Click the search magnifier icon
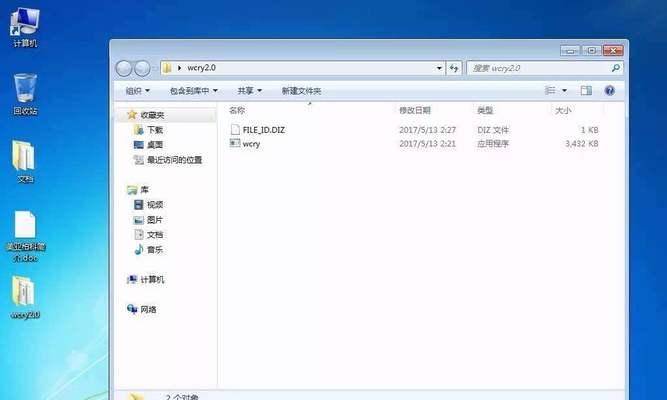 615,68
